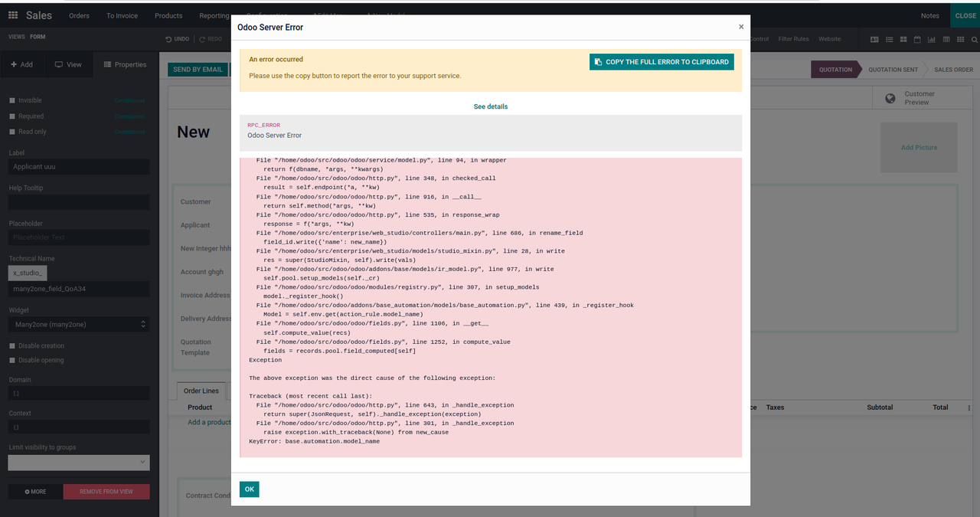Click the Notes button in top bar

(x=930, y=15)
